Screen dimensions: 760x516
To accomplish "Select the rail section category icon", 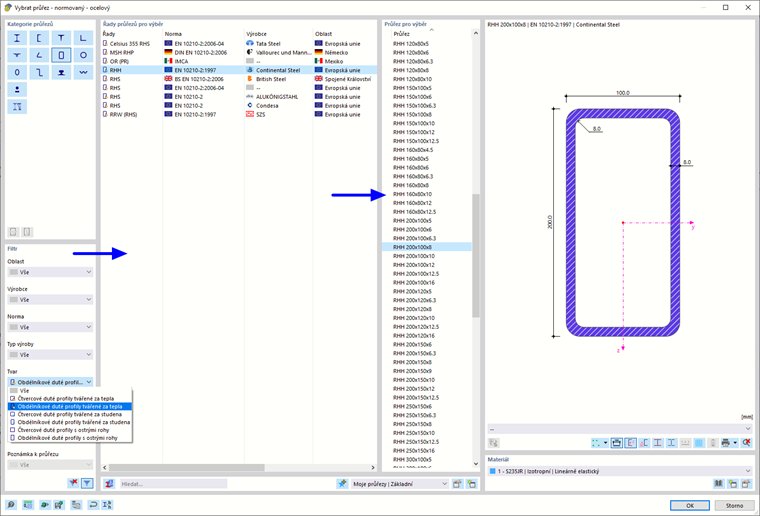I will pyautogui.click(x=61, y=72).
